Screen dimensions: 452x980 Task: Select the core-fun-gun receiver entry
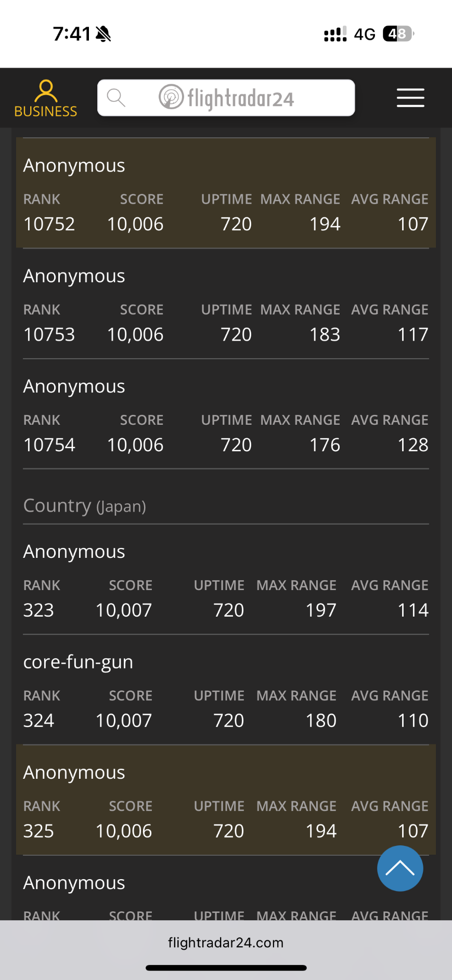tap(226, 689)
